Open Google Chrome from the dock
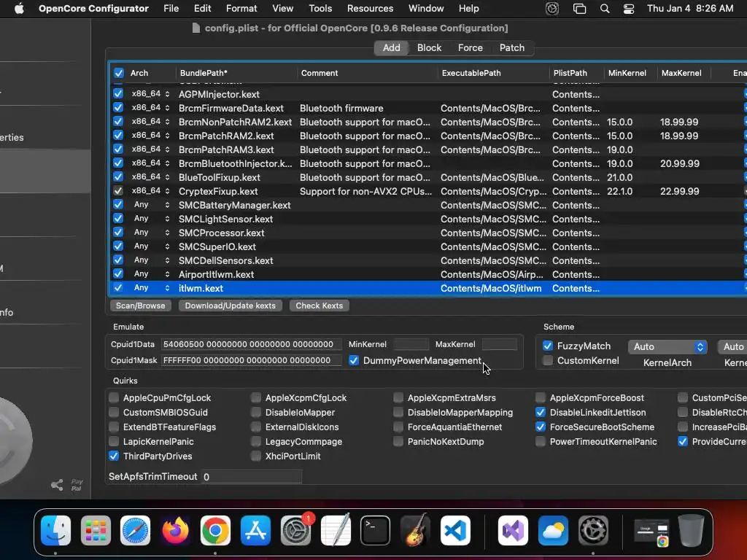This screenshot has width=747, height=560. coord(215,530)
